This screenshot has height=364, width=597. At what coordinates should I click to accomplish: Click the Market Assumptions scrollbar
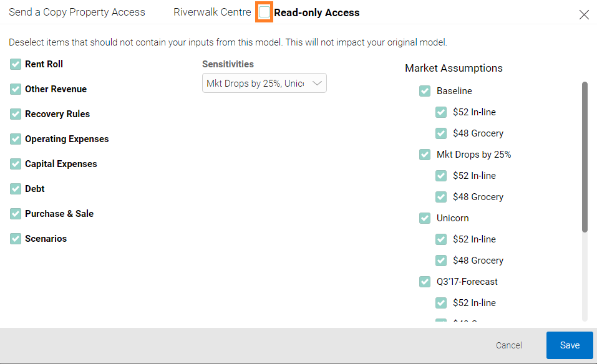[585, 156]
